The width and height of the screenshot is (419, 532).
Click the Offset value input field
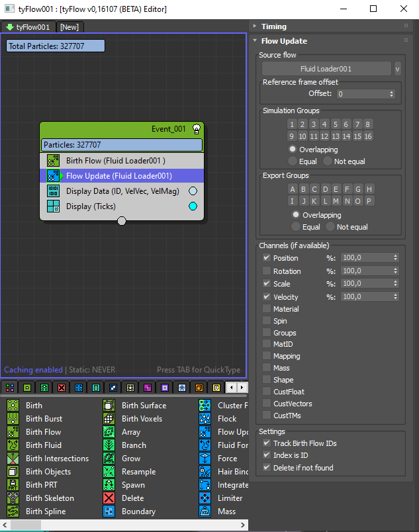(362, 94)
